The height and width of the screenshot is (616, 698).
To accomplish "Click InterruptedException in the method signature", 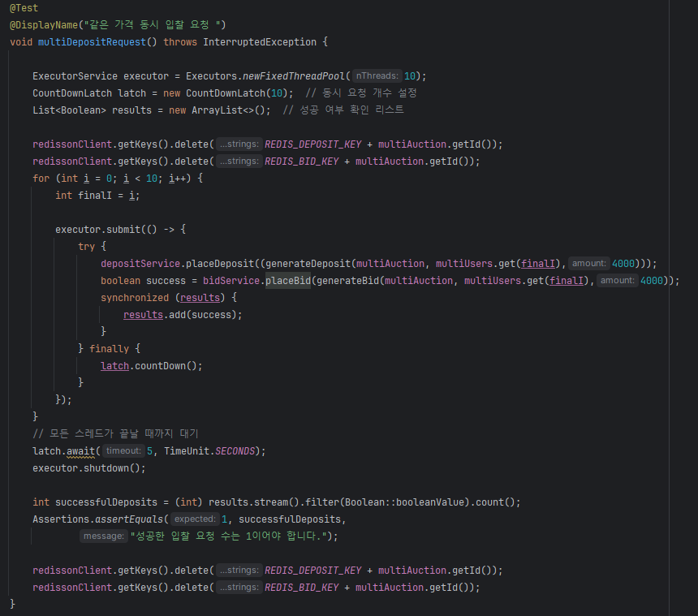I will 260,42.
